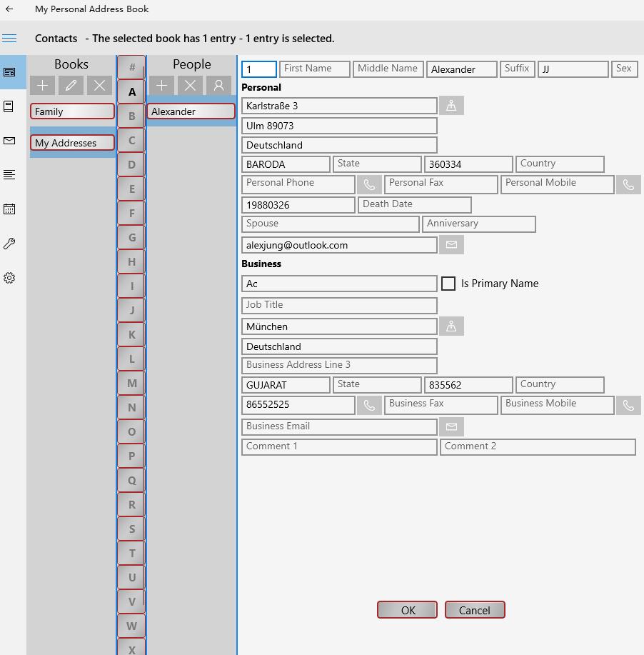Edit selected book using the pencil icon
644x655 pixels.
click(x=70, y=85)
